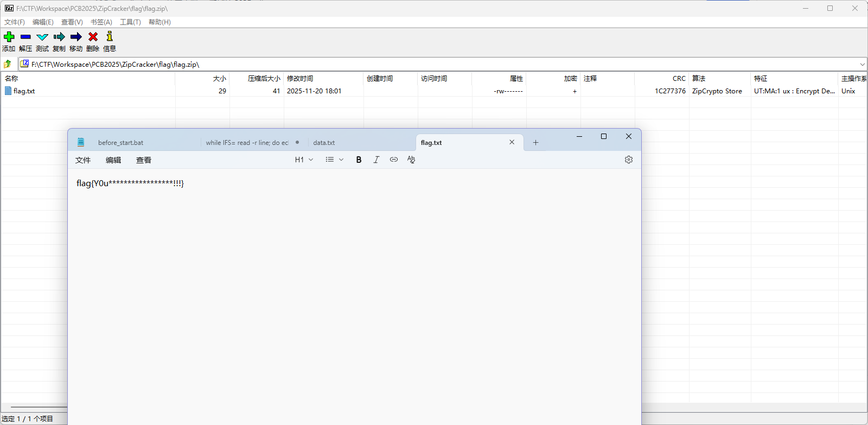Click the Extract (解压) blue minus icon
The width and height of the screenshot is (868, 425).
[25, 37]
